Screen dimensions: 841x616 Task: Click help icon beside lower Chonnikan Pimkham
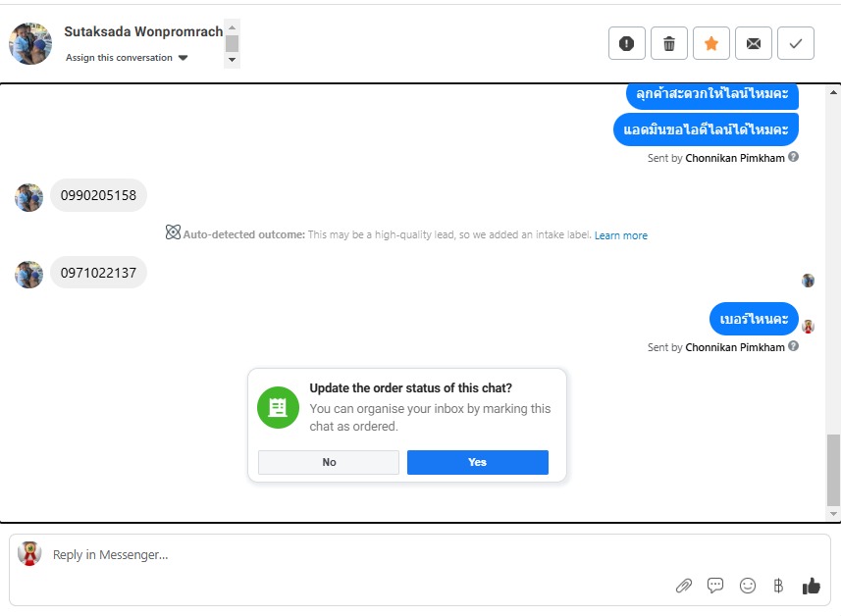[x=793, y=346]
